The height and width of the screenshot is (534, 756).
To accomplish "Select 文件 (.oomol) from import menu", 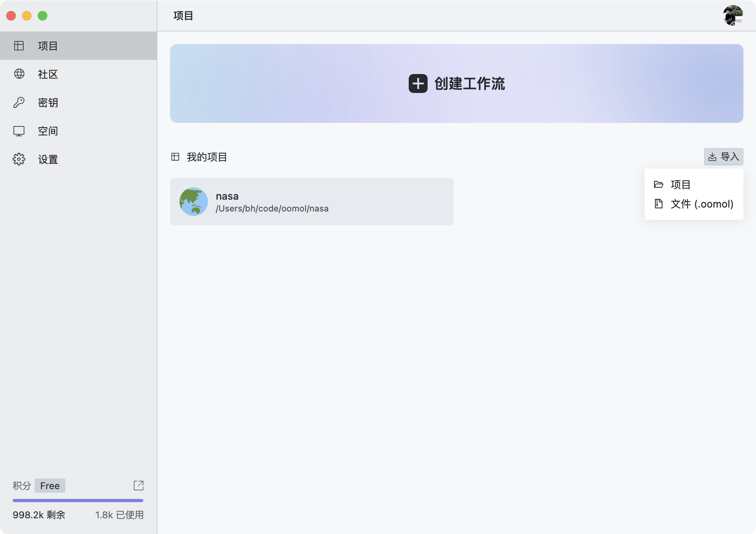I will click(x=702, y=204).
